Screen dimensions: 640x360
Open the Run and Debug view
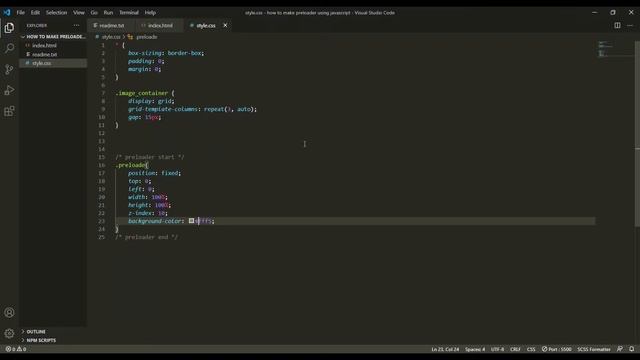(9, 90)
